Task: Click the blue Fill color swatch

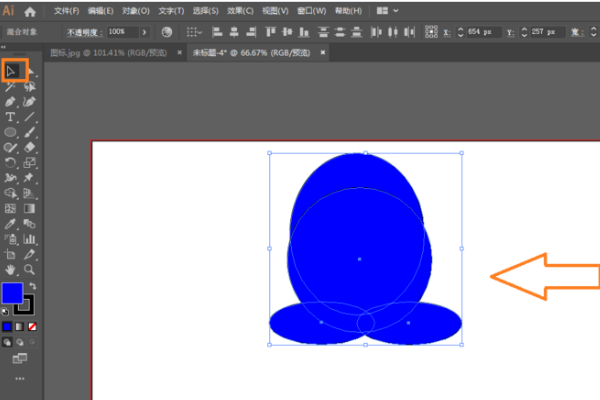Action: [12, 294]
